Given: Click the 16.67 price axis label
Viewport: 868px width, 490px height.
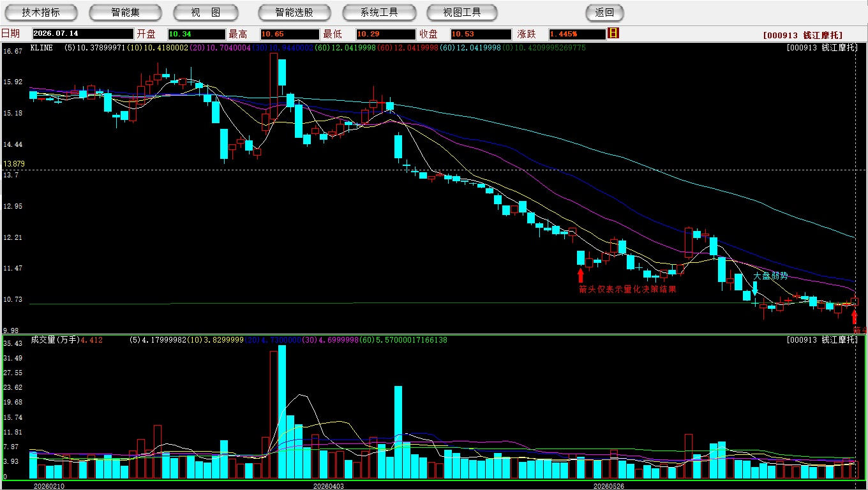Looking at the screenshot, I should point(13,51).
